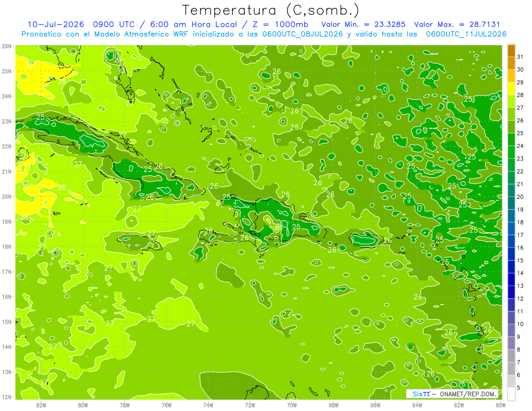
Task: Click the '20N' latitude axis label
Action: tap(7, 196)
